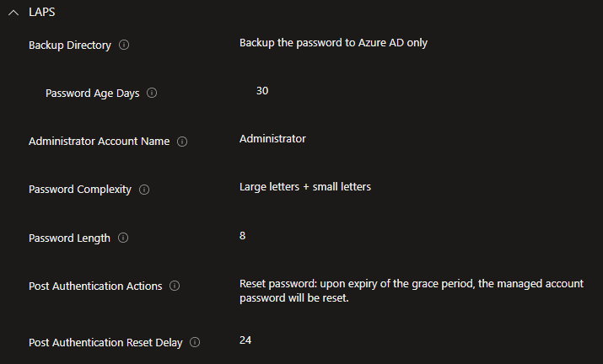Click the Password Complexity info icon
Screen dimensions: 603x364
click(144, 190)
